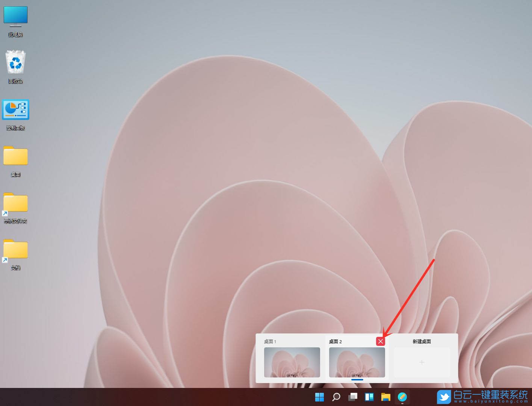
Task: Open 此电脑 from the desktop
Action: click(x=15, y=16)
